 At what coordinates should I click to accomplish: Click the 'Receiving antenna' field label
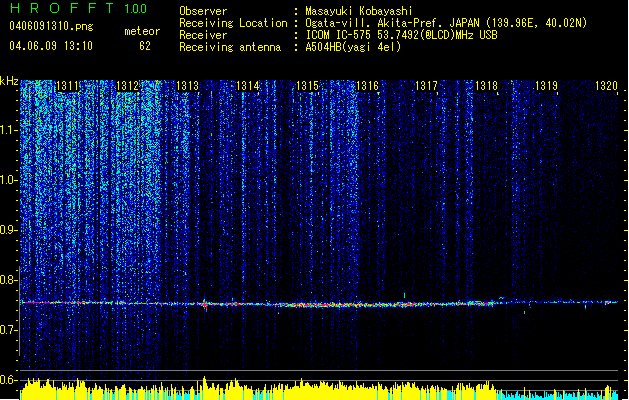230,47
